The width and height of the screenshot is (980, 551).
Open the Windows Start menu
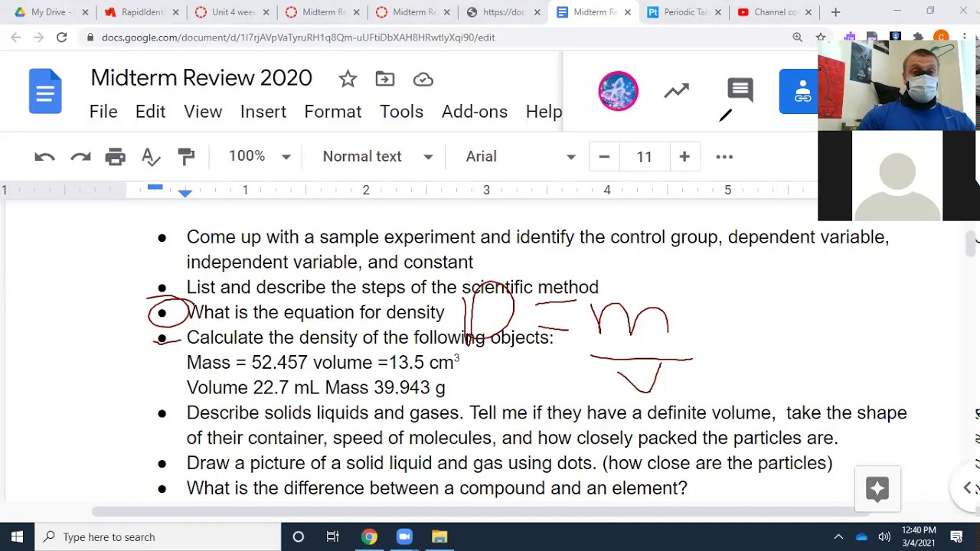coord(17,536)
